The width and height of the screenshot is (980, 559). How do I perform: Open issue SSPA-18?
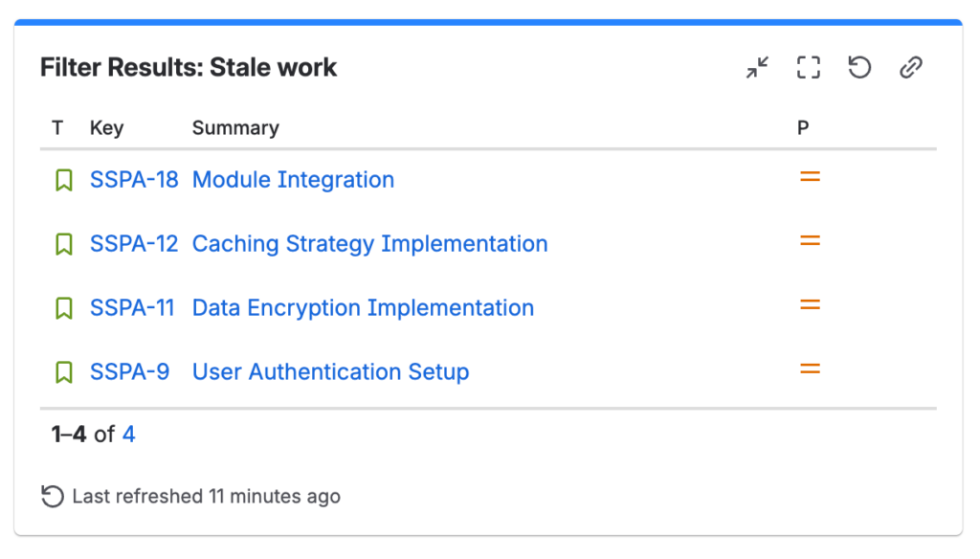click(134, 180)
